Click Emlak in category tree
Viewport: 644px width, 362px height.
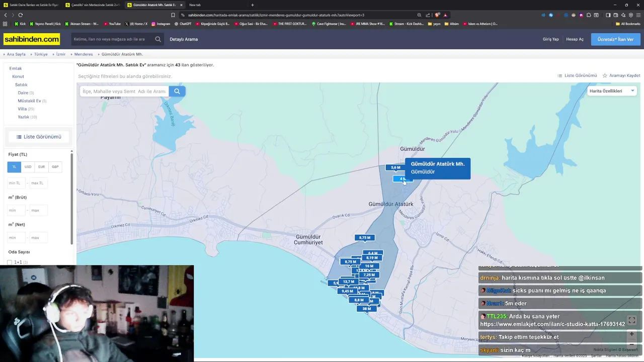[x=16, y=68]
